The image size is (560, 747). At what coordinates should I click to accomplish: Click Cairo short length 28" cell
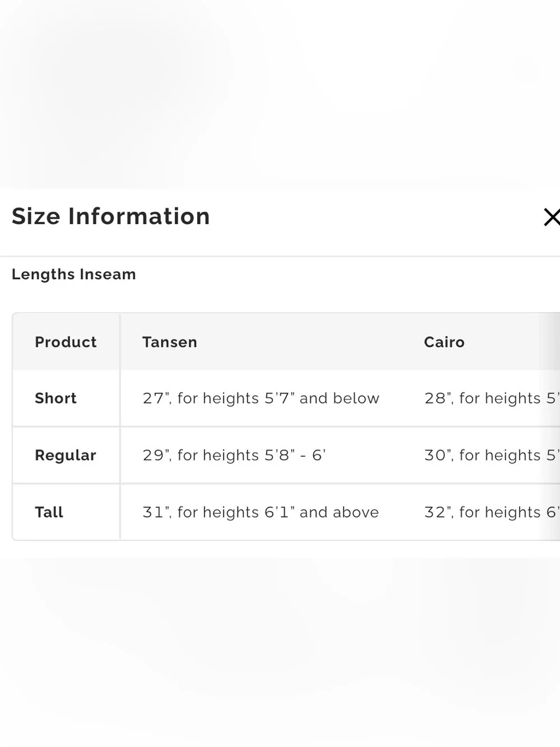pyautogui.click(x=492, y=398)
